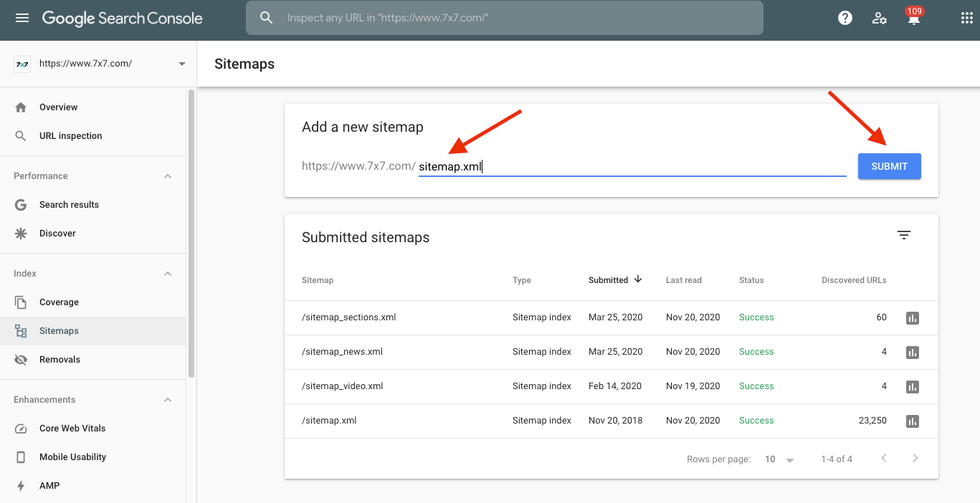Collapse the Index section

click(x=167, y=274)
